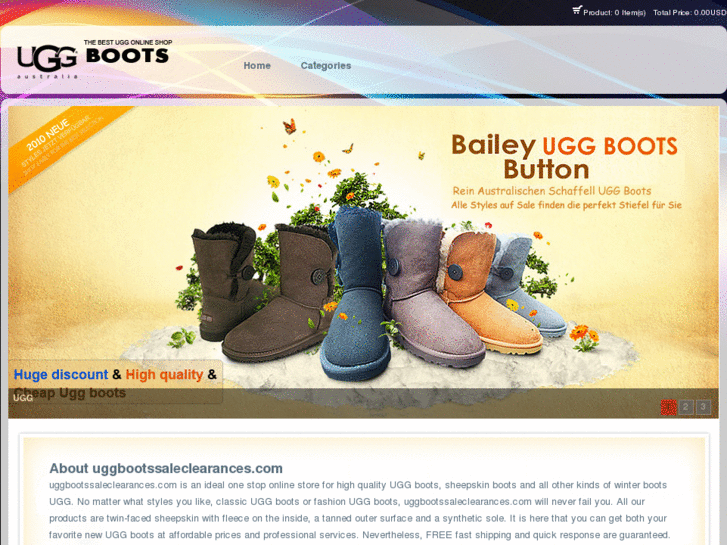
Task: Click 'UGG' caption on banner bar
Action: tap(23, 398)
